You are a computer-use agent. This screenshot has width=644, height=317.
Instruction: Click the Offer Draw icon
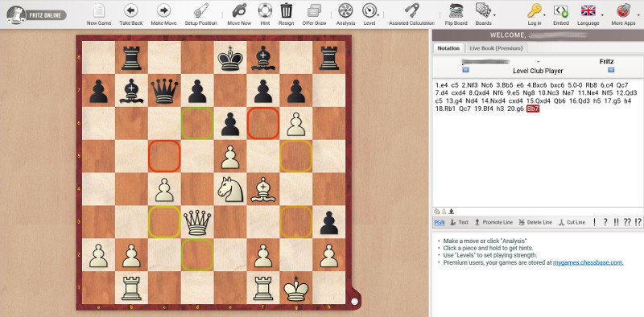[314, 10]
